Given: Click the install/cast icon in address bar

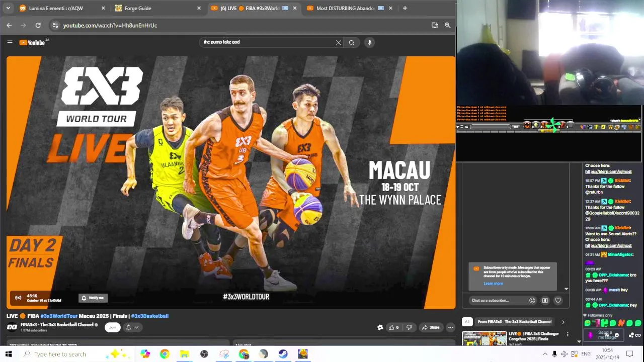Looking at the screenshot, I should pos(435,25).
